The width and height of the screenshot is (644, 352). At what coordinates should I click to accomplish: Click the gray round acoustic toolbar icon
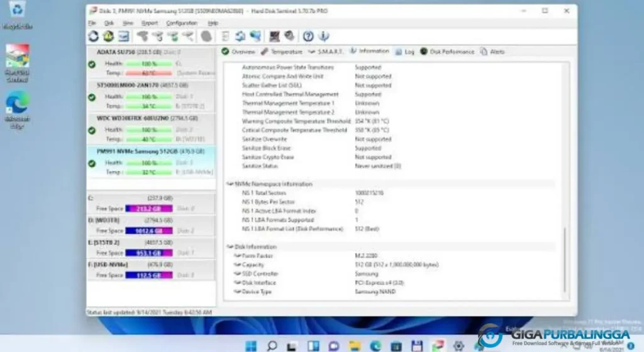206,37
